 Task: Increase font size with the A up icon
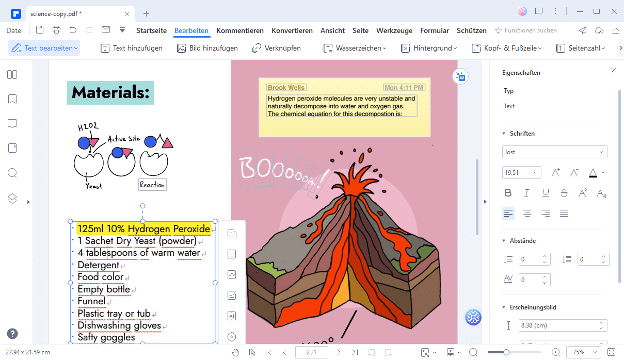556,173
